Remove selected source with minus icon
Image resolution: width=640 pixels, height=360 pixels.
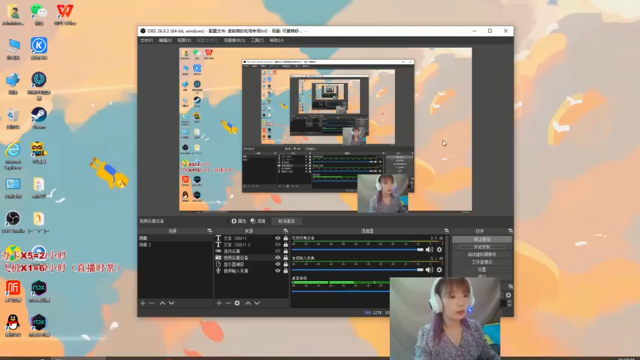tap(228, 303)
